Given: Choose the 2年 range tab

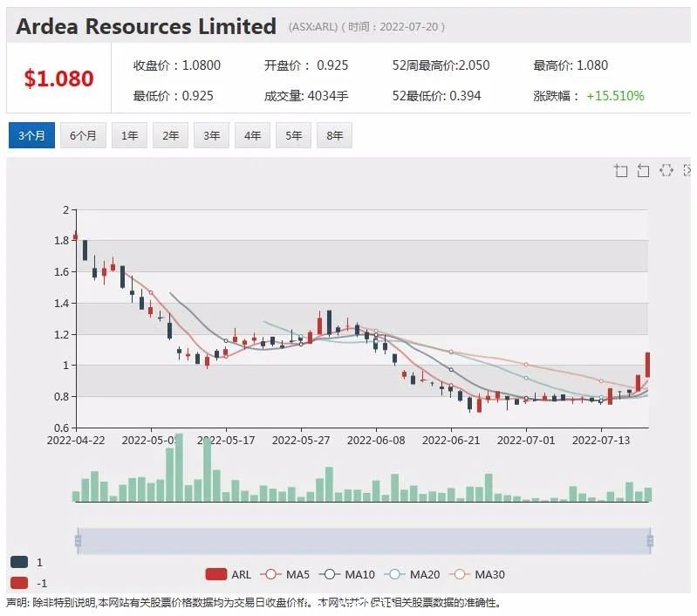Looking at the screenshot, I should pyautogui.click(x=170, y=135).
